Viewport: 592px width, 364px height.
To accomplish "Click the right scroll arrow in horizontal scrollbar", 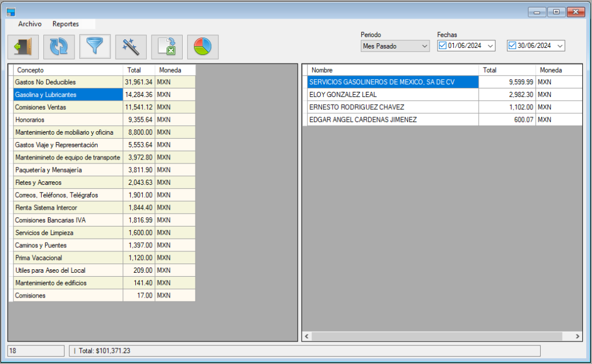I will click(x=577, y=336).
